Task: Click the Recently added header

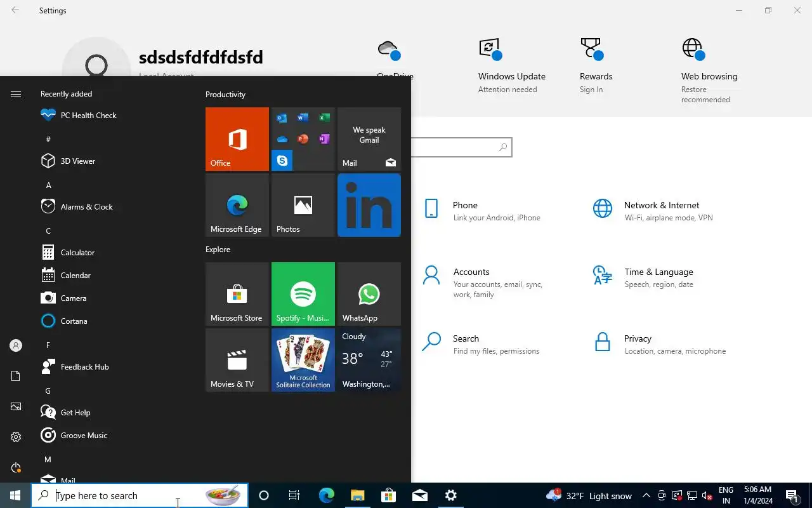Action: 66,94
